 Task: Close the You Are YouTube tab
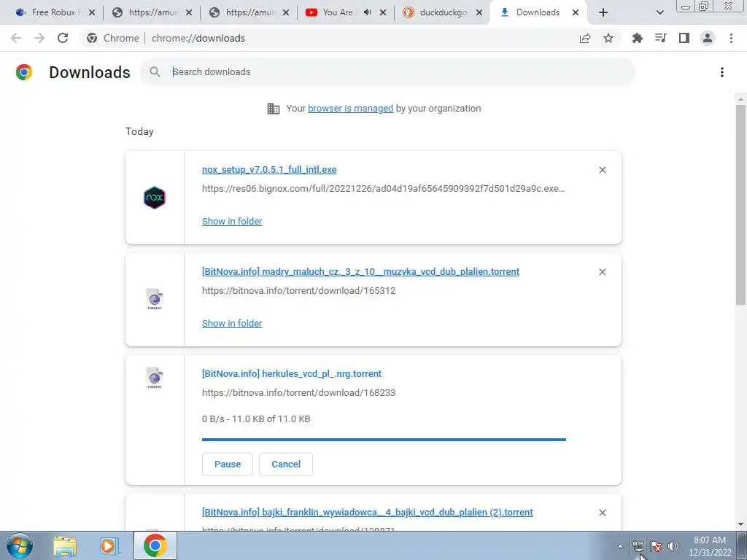383,12
